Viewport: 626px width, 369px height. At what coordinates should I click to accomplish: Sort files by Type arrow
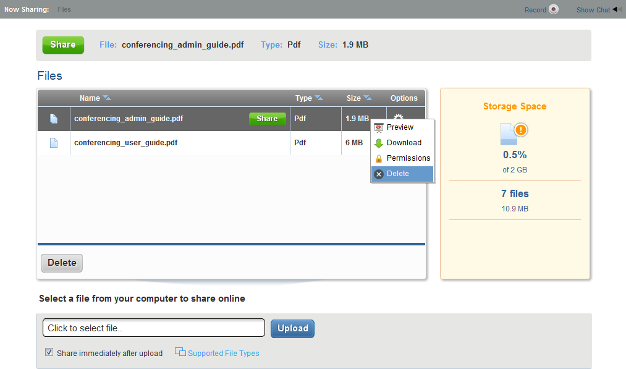pos(319,97)
